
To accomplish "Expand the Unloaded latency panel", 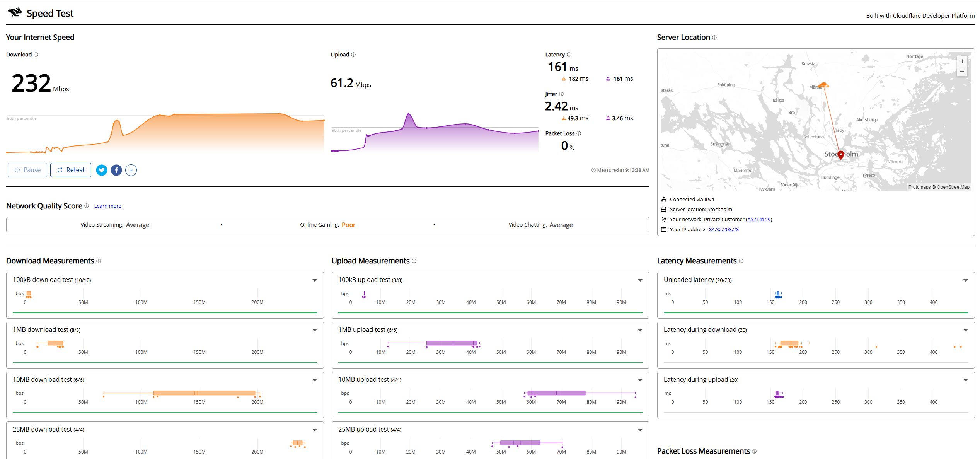I will pyautogui.click(x=966, y=280).
